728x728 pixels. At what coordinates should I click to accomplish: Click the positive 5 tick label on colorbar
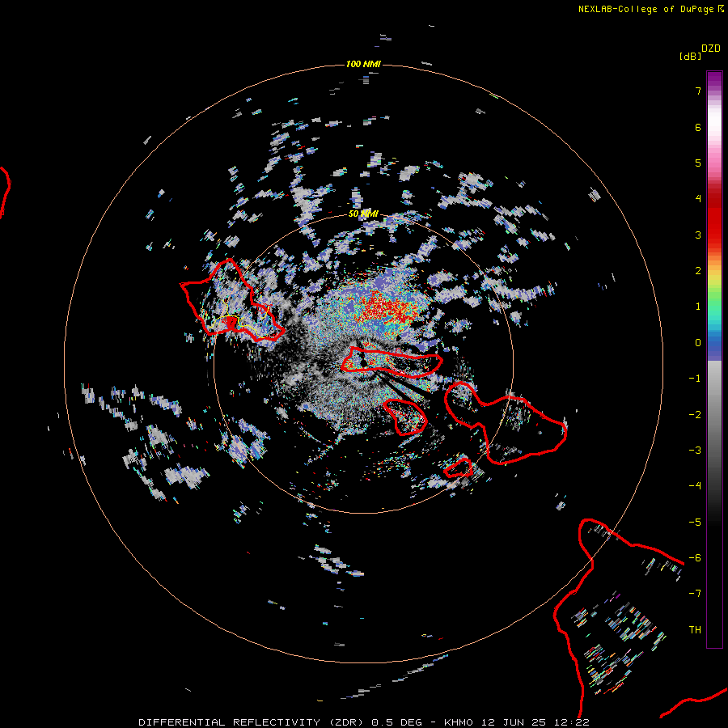(x=698, y=163)
